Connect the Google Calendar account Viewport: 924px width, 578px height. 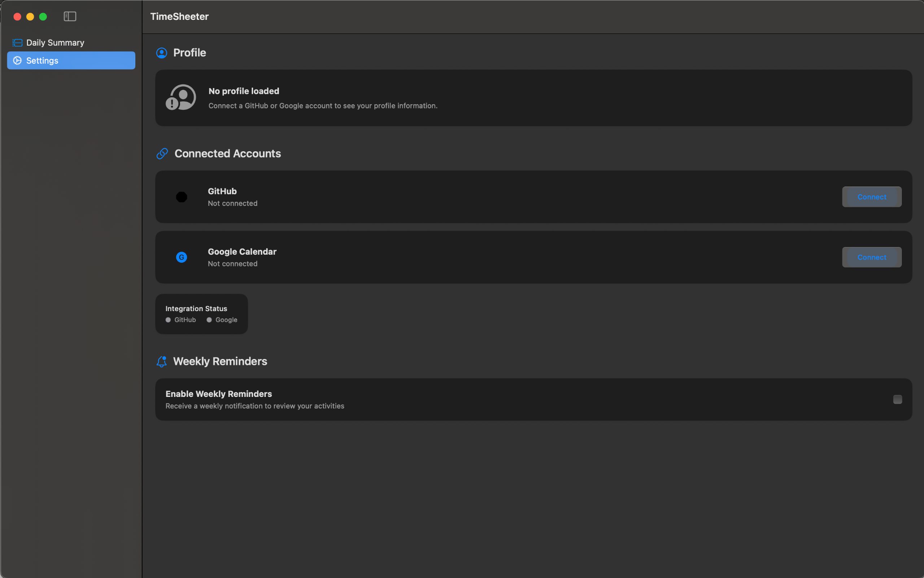pos(872,257)
